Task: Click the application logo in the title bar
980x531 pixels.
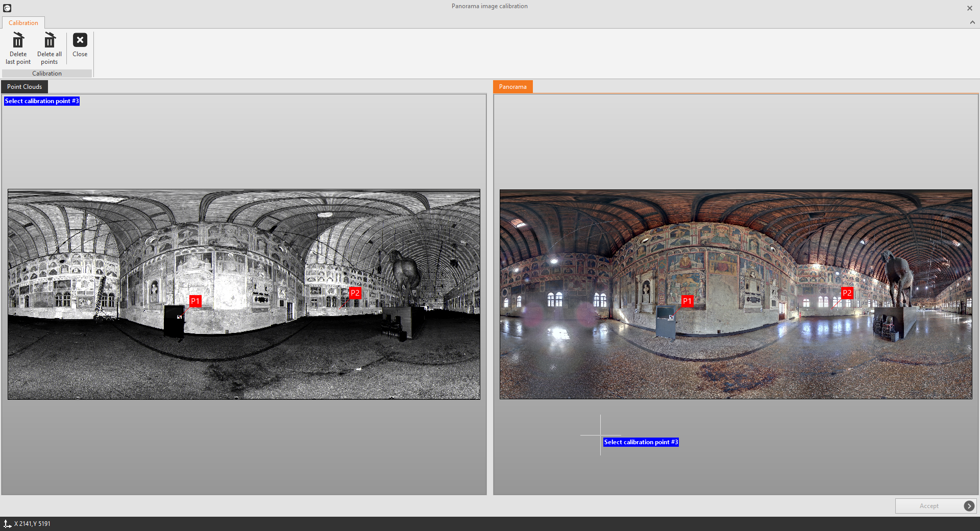Action: click(x=7, y=8)
